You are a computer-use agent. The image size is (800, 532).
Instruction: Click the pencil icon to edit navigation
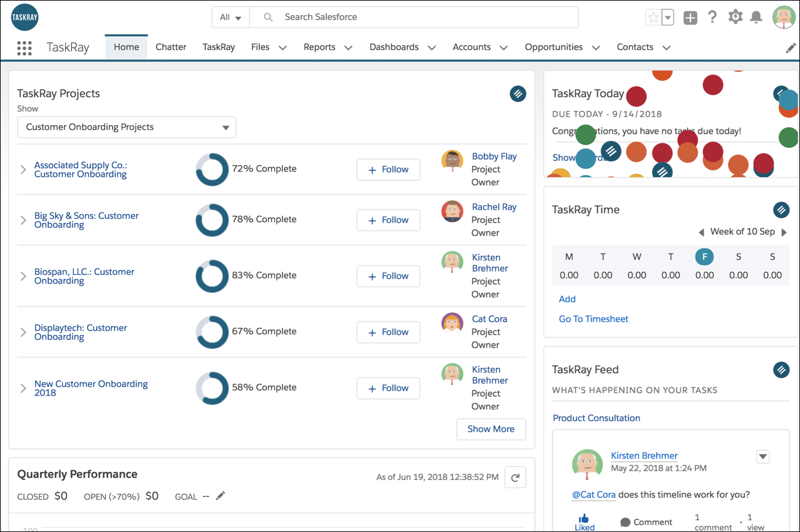[791, 48]
